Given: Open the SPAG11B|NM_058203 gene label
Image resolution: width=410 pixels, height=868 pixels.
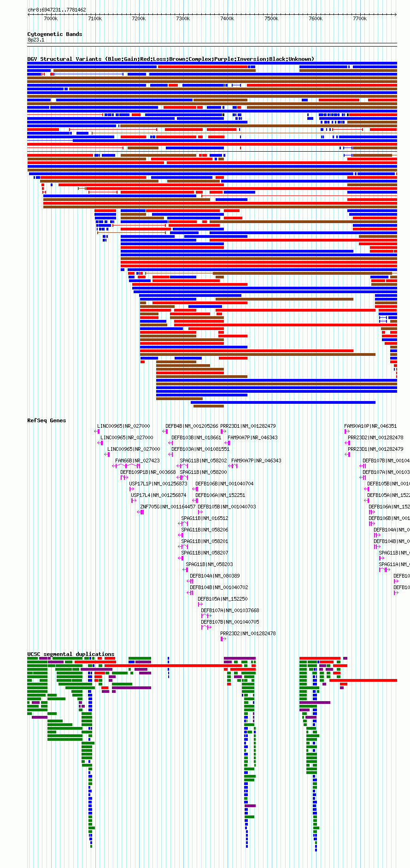Looking at the screenshot, I should 209,564.
